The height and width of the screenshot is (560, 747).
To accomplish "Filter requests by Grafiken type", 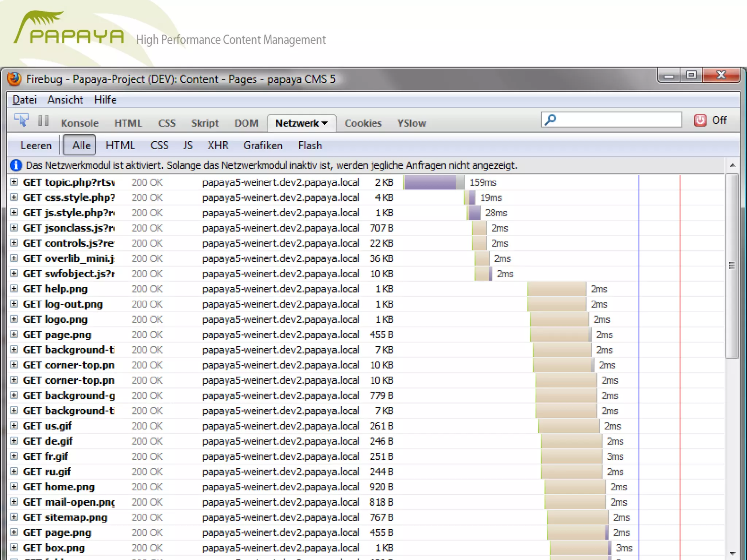I will [x=263, y=145].
